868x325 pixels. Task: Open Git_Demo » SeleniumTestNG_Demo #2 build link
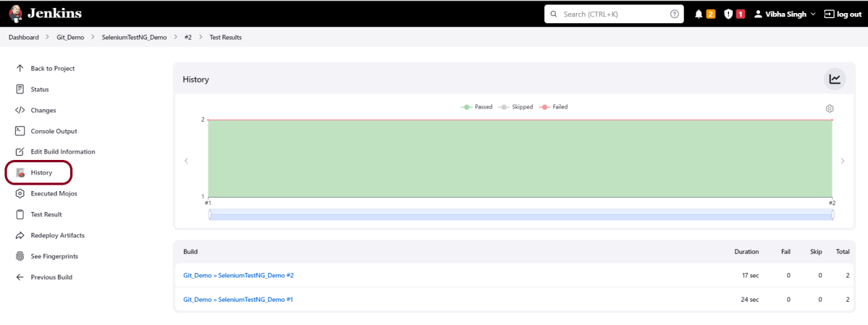point(238,275)
